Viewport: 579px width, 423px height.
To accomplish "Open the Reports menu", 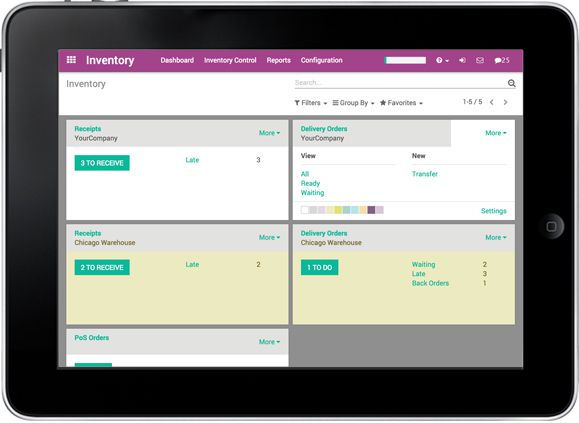I will [278, 60].
